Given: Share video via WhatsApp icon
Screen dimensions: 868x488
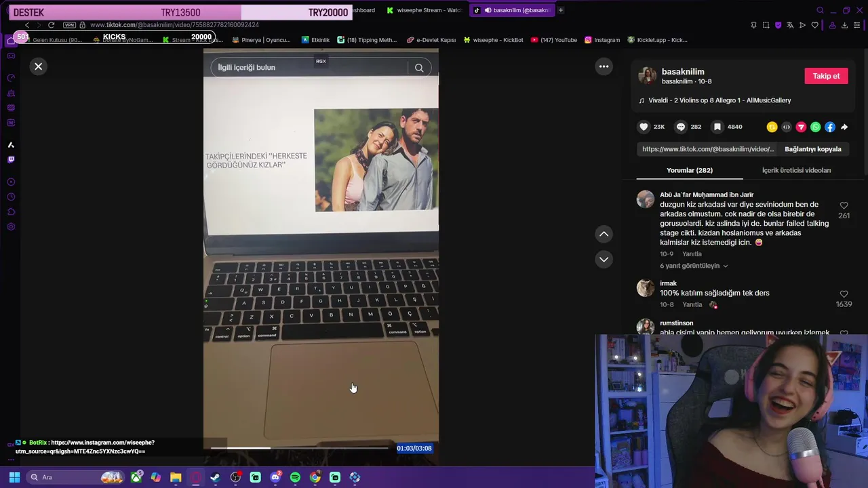Looking at the screenshot, I should coord(815,127).
